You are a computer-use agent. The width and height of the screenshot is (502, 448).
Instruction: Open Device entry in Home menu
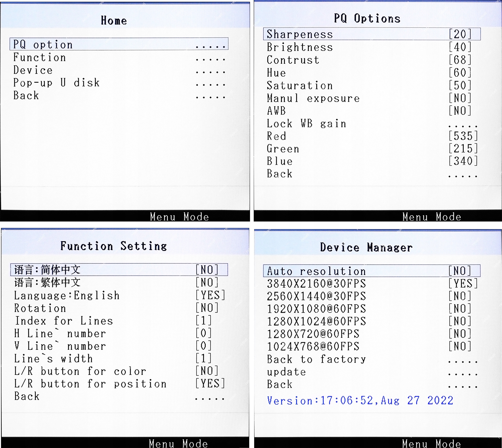[33, 70]
